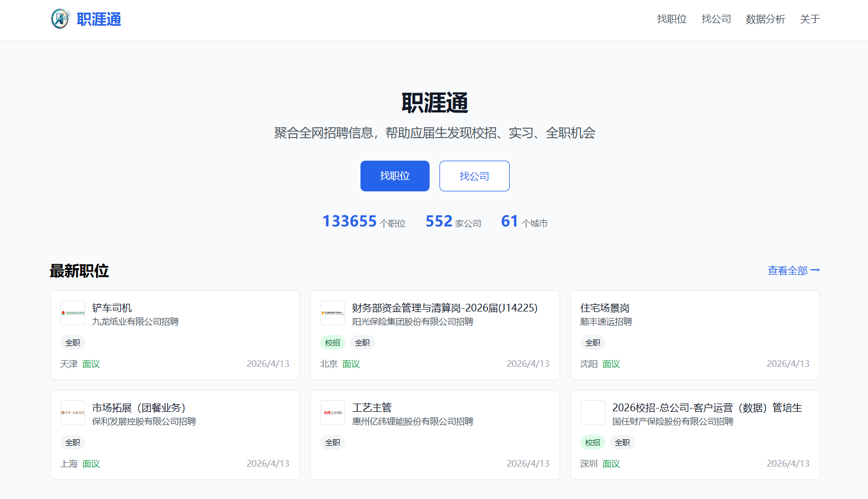This screenshot has height=499, width=868.
Task: Open 找公司 in top navigation
Action: pos(716,19)
